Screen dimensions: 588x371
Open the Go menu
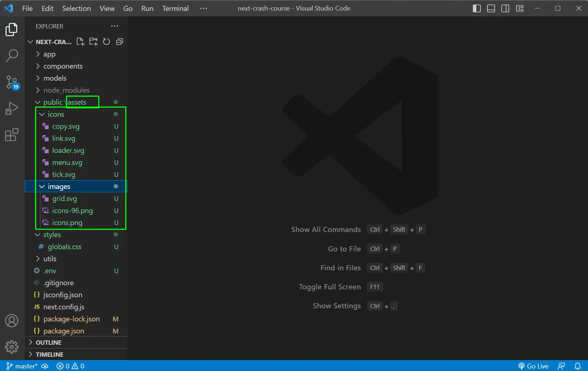tap(128, 8)
